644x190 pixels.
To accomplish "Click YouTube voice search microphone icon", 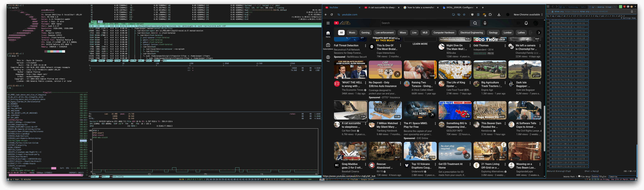I will 485,23.
